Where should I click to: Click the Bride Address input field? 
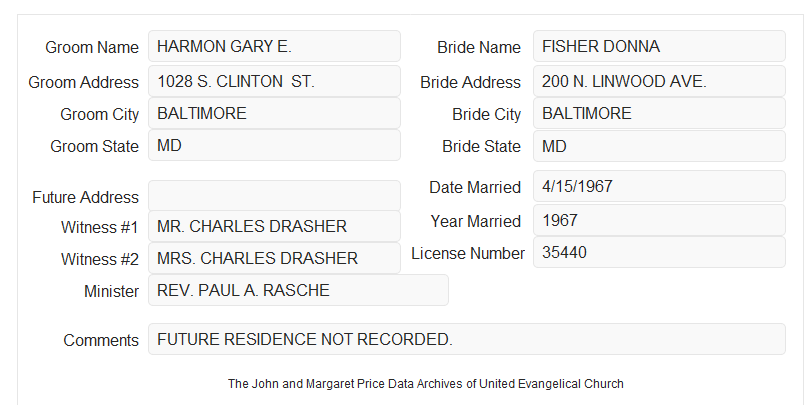[x=659, y=81]
